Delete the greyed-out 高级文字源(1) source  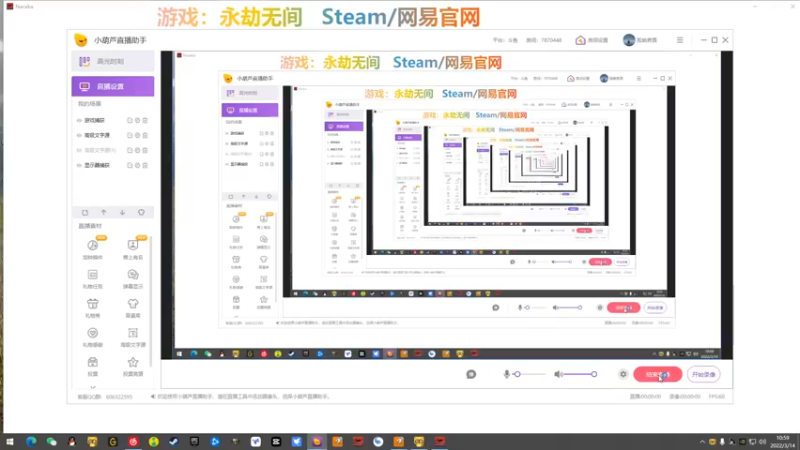(145, 150)
